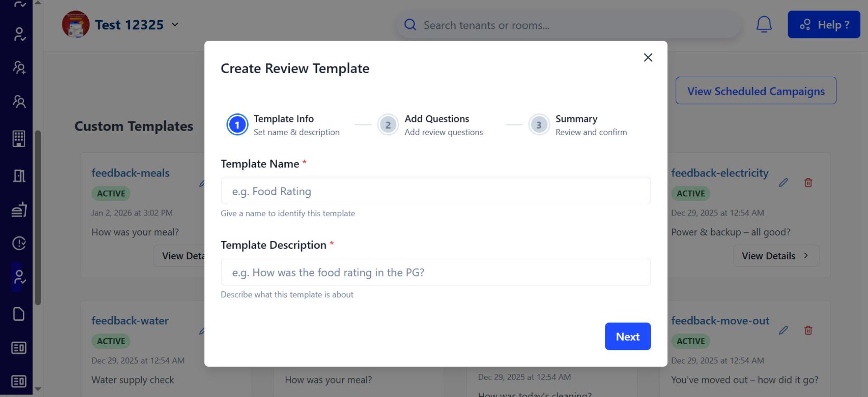868x397 pixels.
Task: Close the Create Review Template dialog
Action: coord(647,58)
